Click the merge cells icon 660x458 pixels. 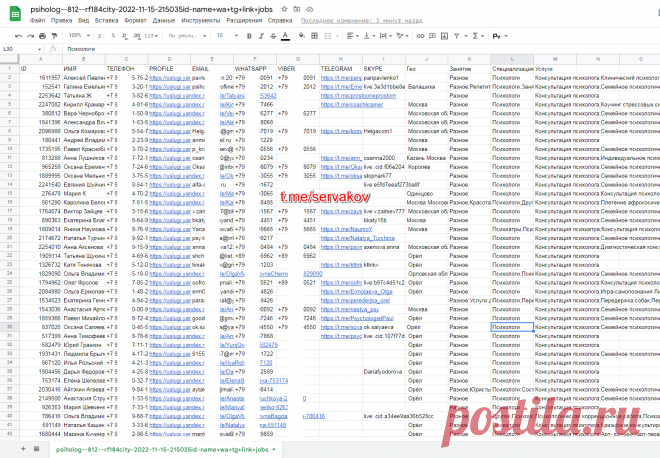(x=327, y=36)
